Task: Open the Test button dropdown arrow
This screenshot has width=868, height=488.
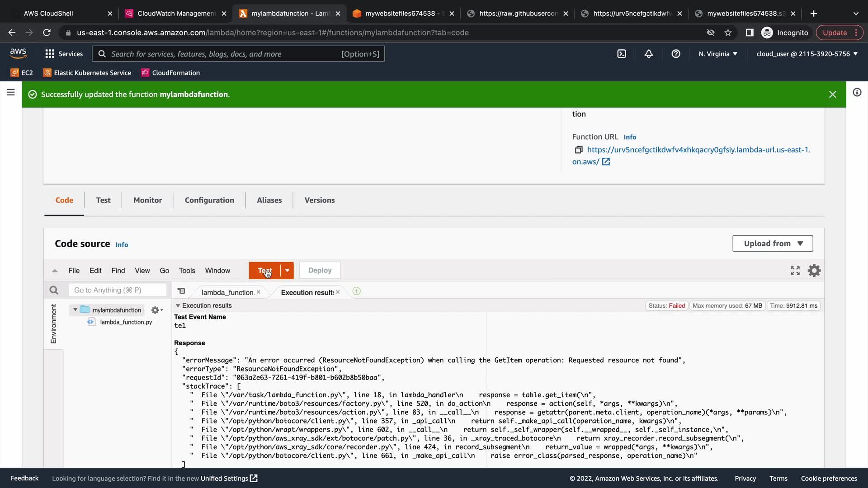Action: point(287,271)
